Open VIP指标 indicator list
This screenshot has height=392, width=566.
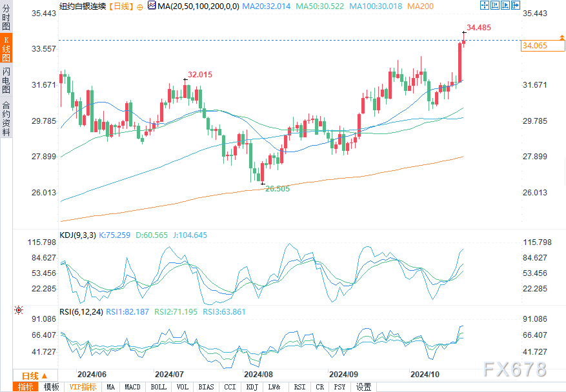coord(83,387)
